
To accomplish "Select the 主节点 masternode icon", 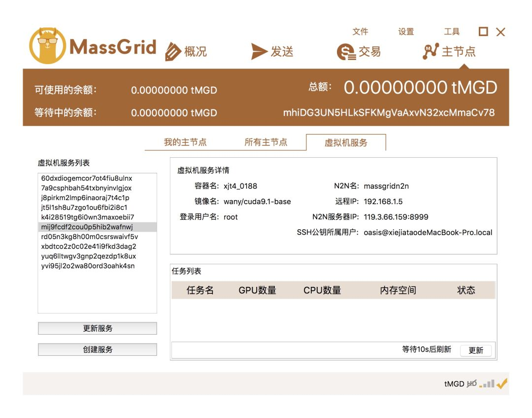I will click(x=431, y=51).
